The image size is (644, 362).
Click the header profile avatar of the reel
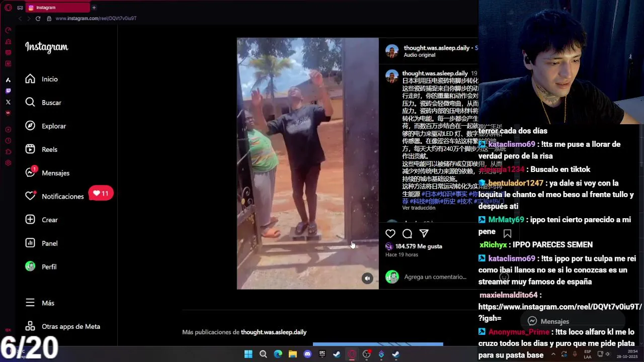coord(392,51)
